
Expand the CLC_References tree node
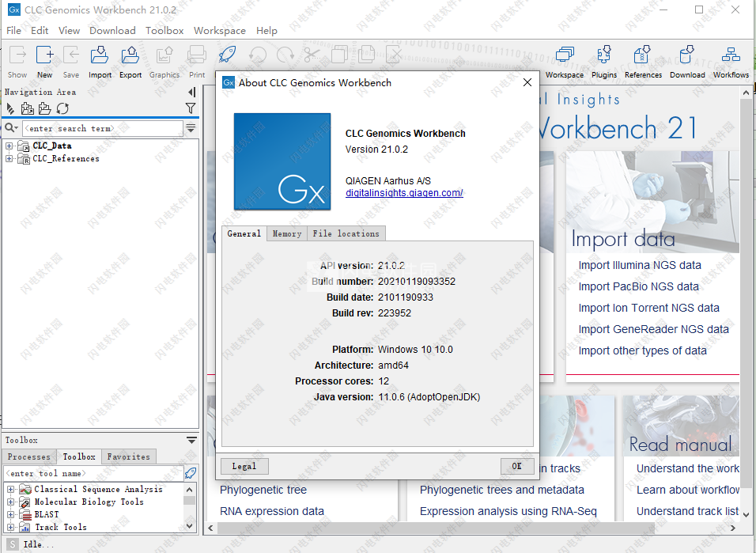pos(9,158)
